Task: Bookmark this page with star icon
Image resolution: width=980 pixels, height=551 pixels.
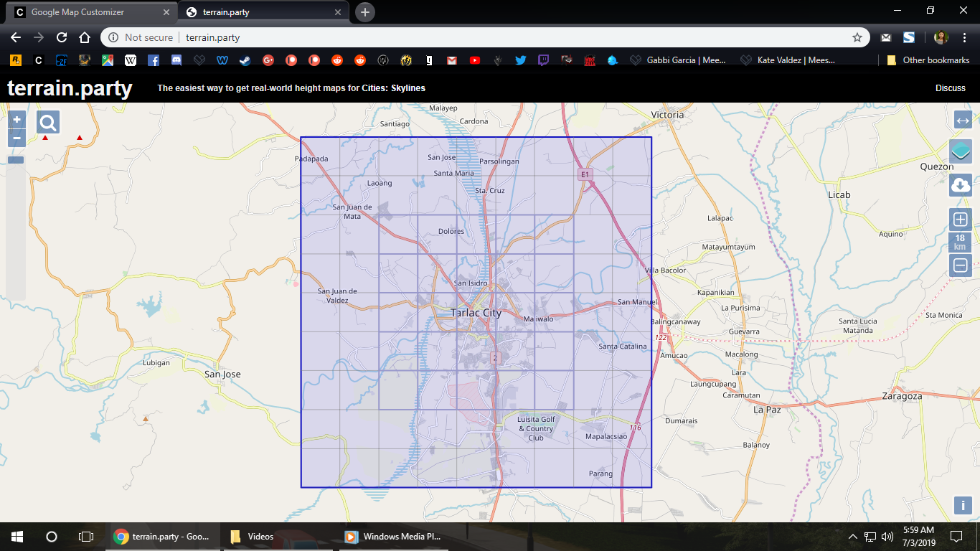Action: 857,37
